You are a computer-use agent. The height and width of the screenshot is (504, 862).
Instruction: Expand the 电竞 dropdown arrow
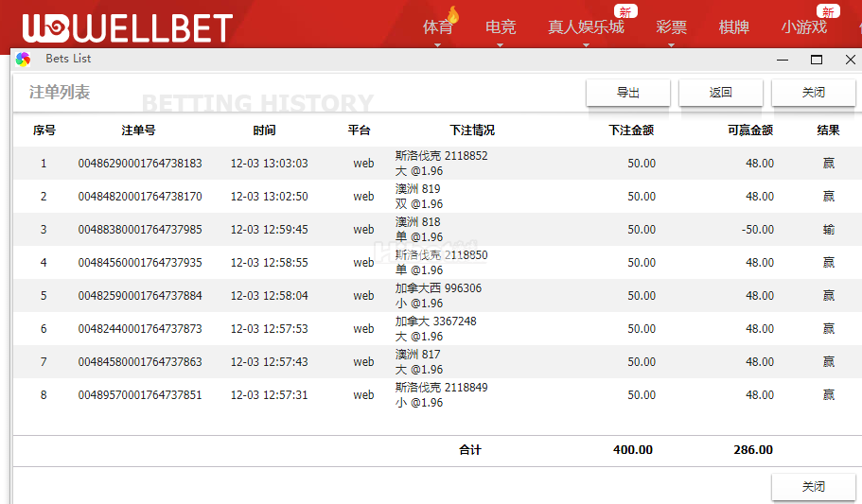point(501,43)
